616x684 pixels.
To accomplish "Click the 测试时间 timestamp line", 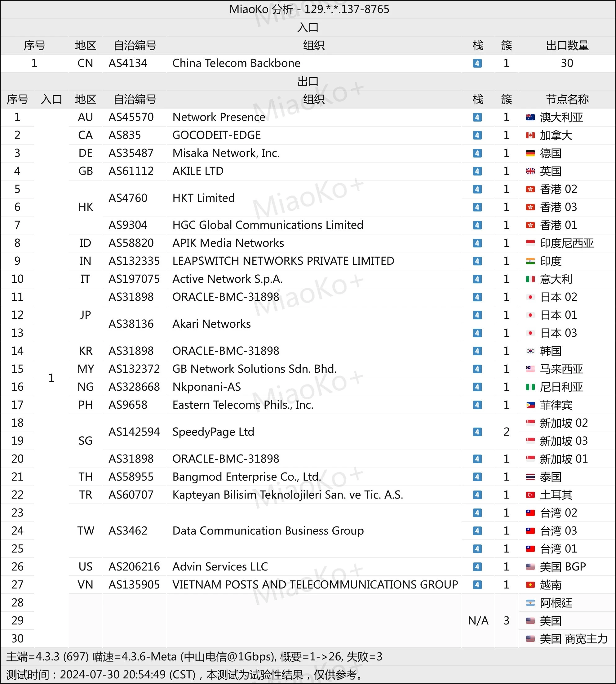I will [185, 674].
